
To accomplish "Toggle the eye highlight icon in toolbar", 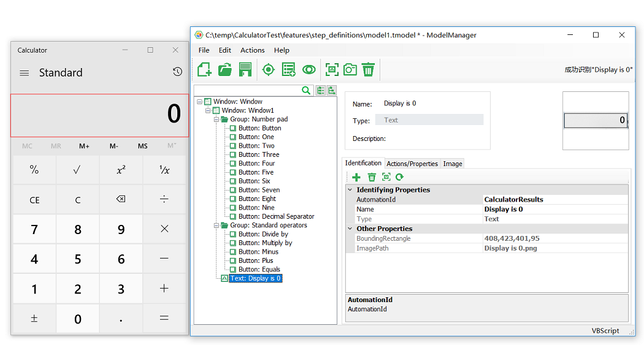I will [x=309, y=70].
